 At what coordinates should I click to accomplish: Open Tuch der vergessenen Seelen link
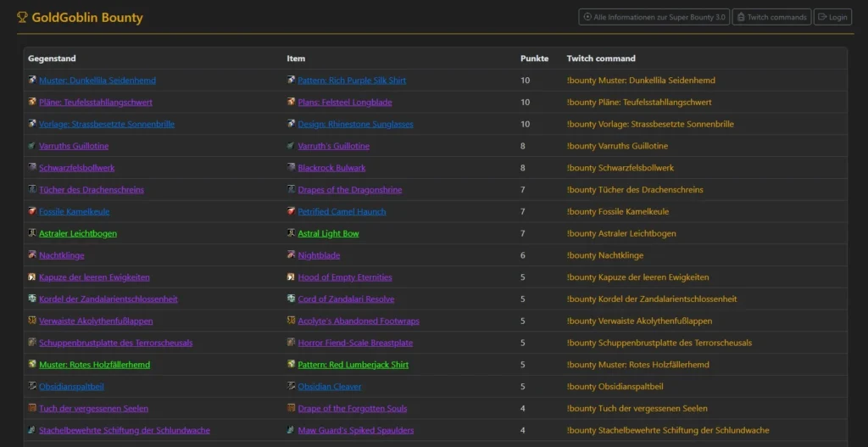[x=93, y=409]
